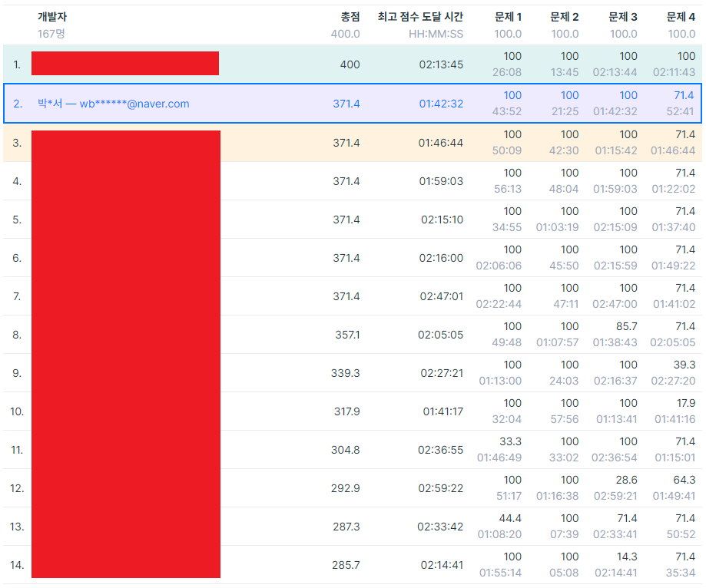Select the 문제 4 time 52:41
The image size is (706, 588).
[x=681, y=111]
